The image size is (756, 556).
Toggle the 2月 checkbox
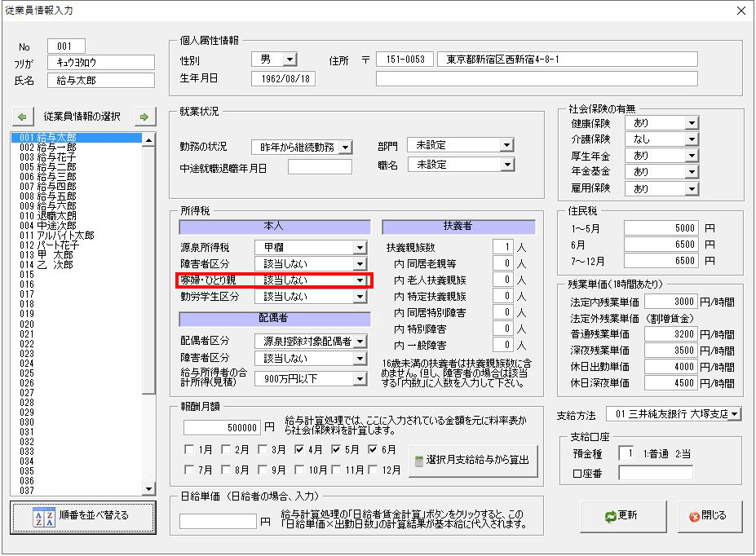(x=226, y=449)
